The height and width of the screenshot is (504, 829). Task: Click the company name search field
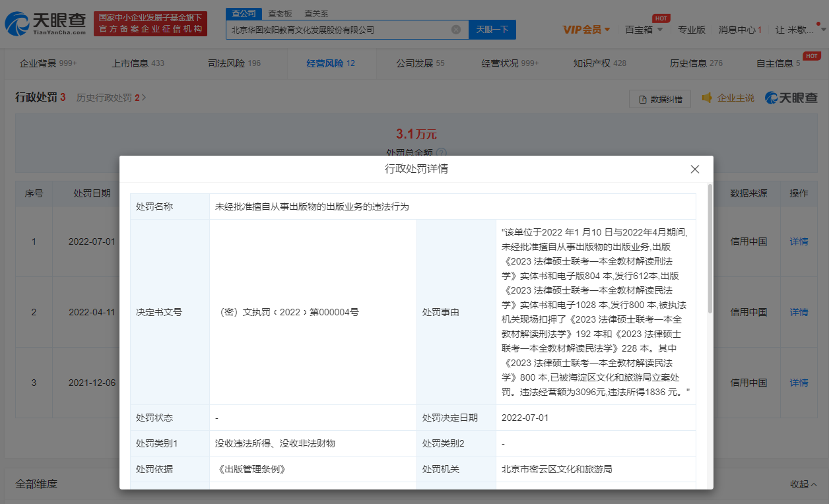[x=337, y=30]
